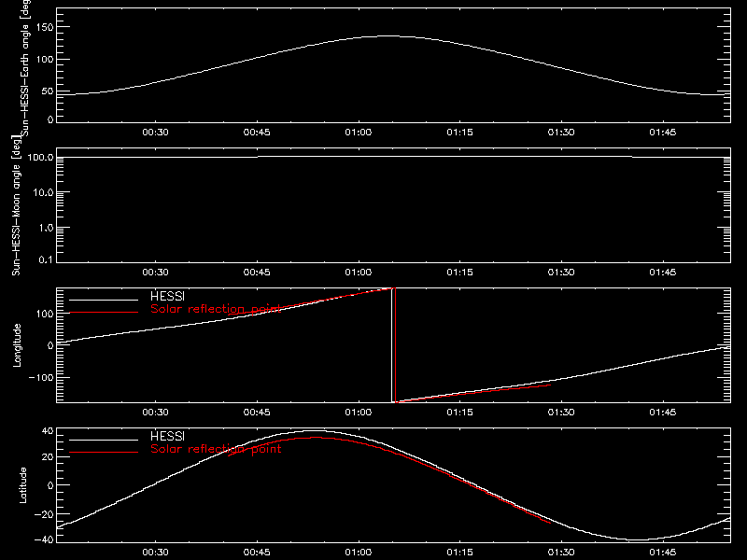Click 00:30 time label under Longitude plot

[x=155, y=413]
